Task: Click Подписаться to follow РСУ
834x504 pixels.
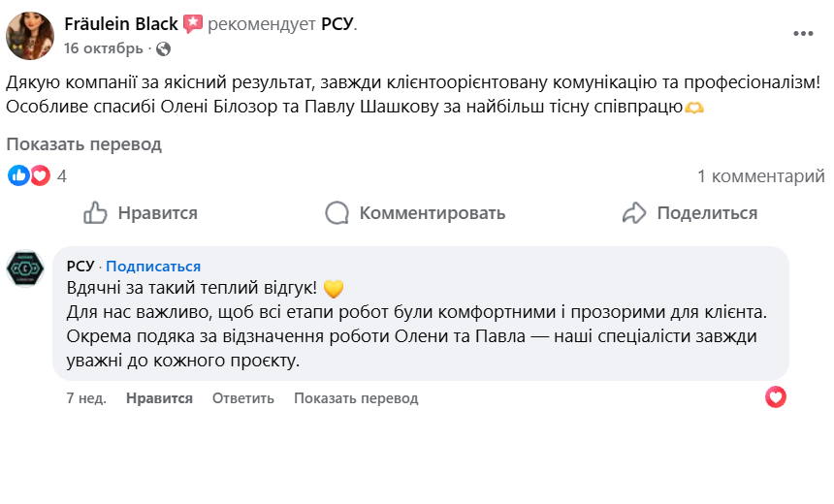Action: pos(153,267)
